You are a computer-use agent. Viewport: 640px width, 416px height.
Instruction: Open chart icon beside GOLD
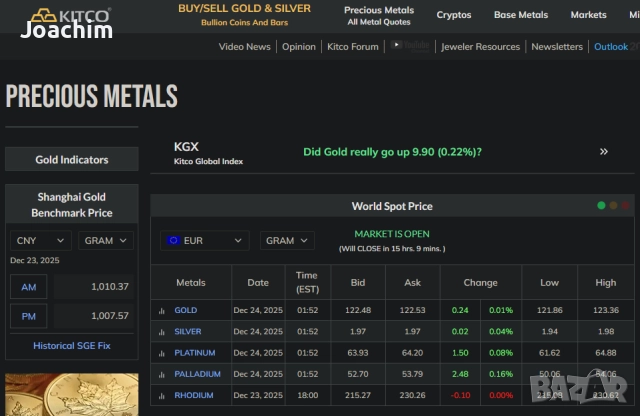click(x=161, y=311)
